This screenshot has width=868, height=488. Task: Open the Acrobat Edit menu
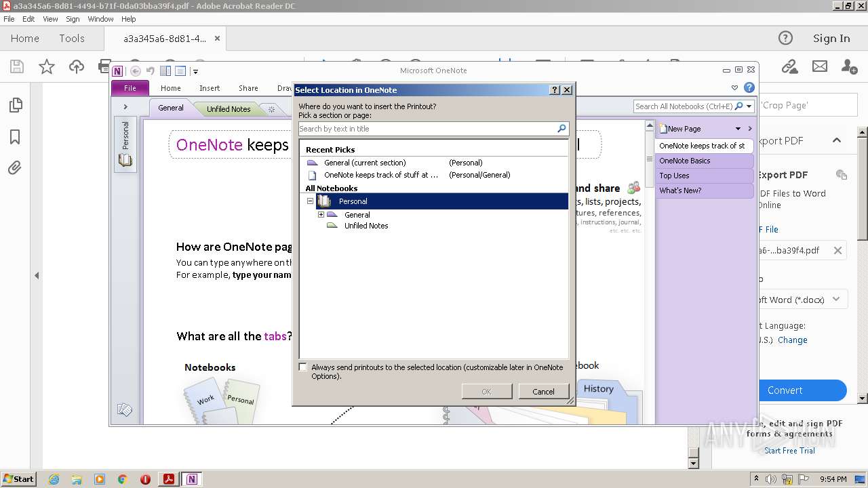pyautogui.click(x=28, y=19)
